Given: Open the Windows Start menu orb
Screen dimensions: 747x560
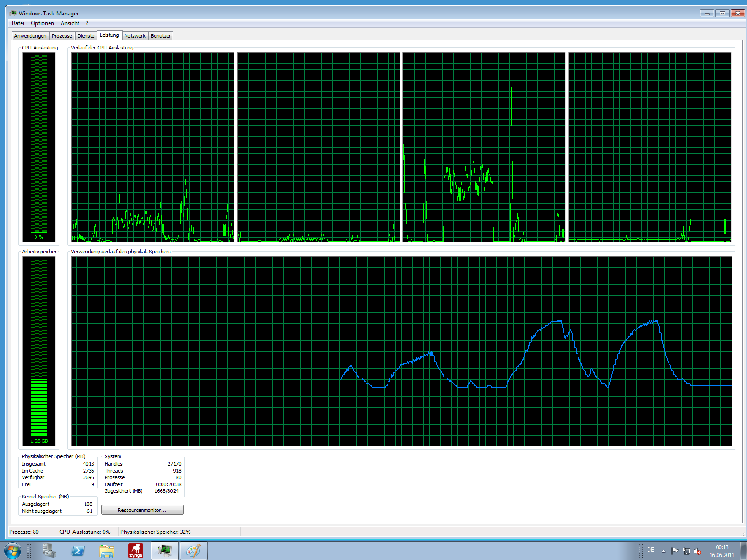Looking at the screenshot, I should point(12,551).
